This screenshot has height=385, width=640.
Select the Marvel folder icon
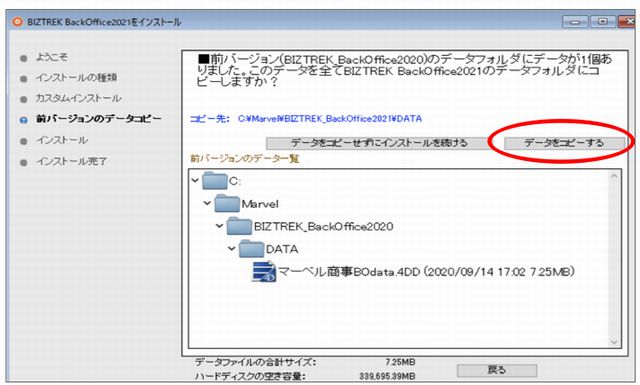227,203
